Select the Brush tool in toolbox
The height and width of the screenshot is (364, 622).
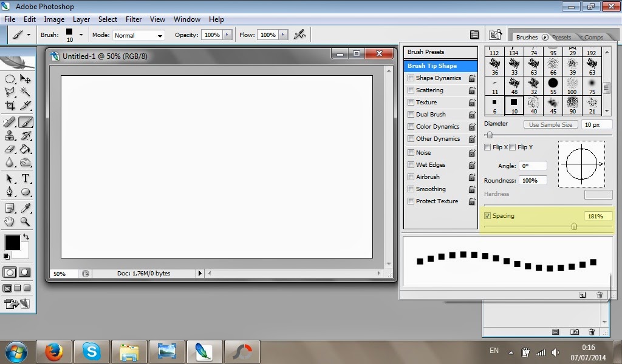pyautogui.click(x=26, y=123)
